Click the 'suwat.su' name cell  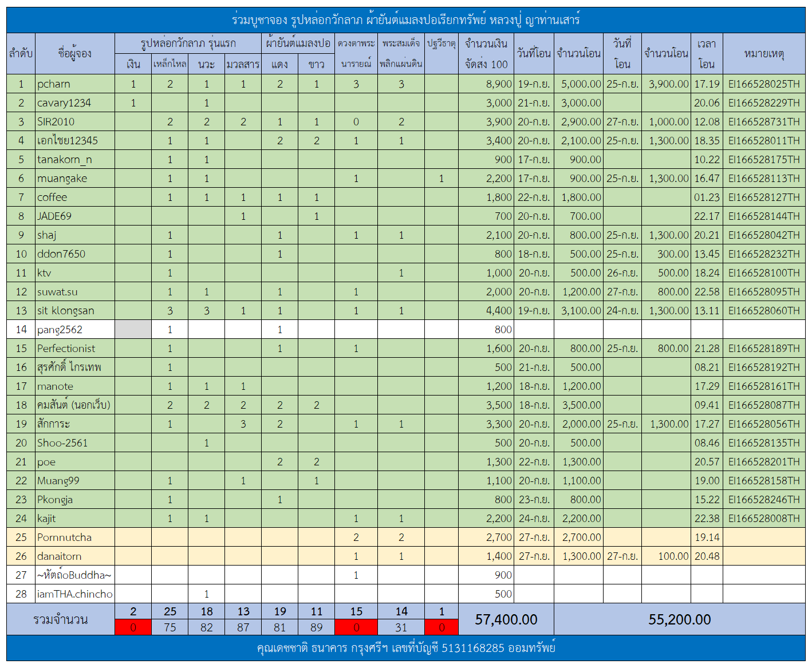(75, 291)
